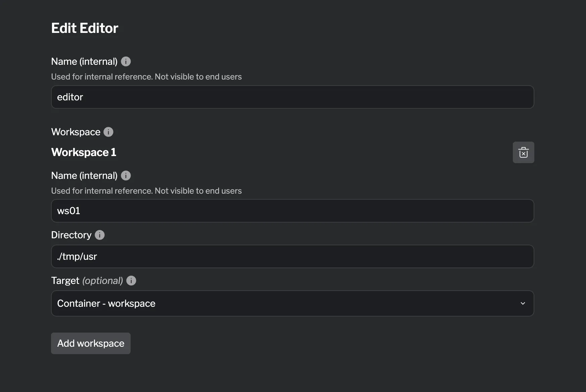
Task: Expand the Target dropdown chevron
Action: coord(523,303)
